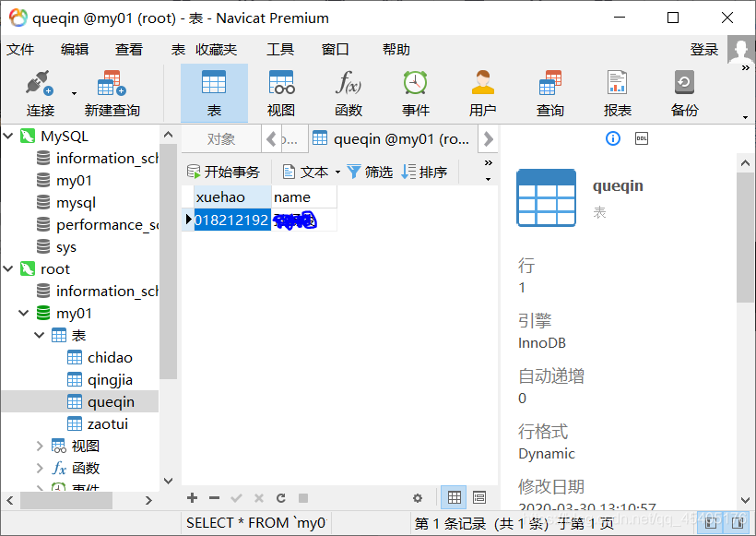Screen dimensions: 756x536
Task: Open the Connection dropdown arrow
Action: (x=74, y=93)
